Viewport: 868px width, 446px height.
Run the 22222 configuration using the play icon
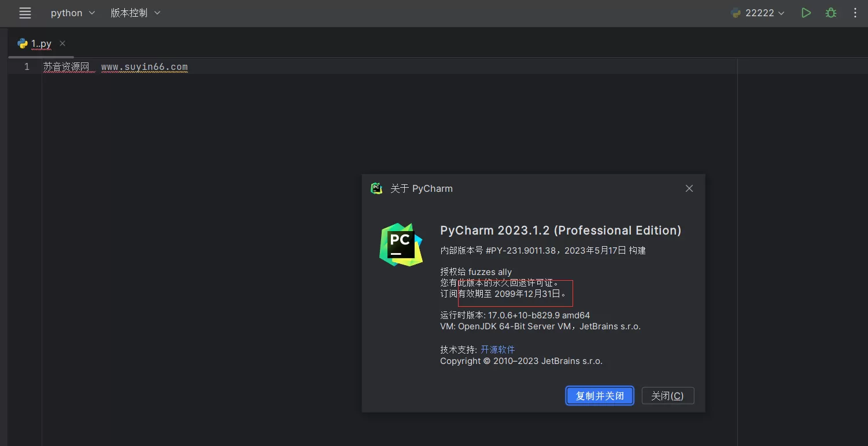(x=806, y=12)
